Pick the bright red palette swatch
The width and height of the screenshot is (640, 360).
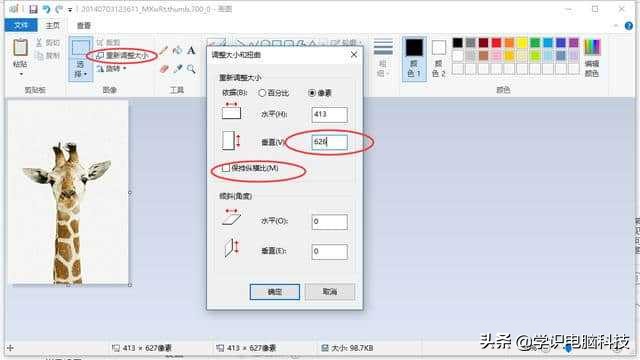click(x=496, y=42)
